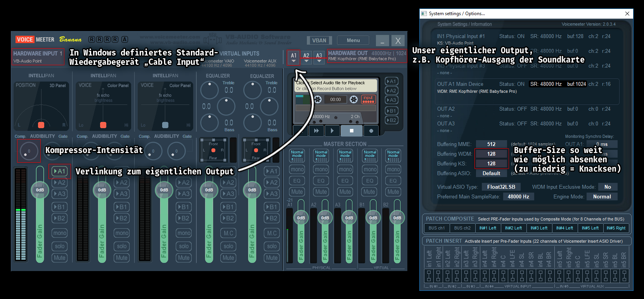
Task: Switch master B2 Normal mode selector
Action: (x=393, y=155)
